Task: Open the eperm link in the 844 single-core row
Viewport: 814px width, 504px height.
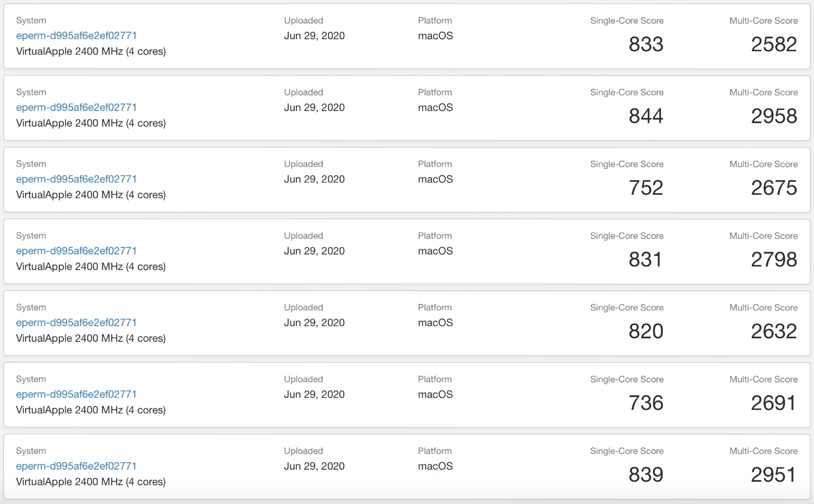Action: coord(76,107)
